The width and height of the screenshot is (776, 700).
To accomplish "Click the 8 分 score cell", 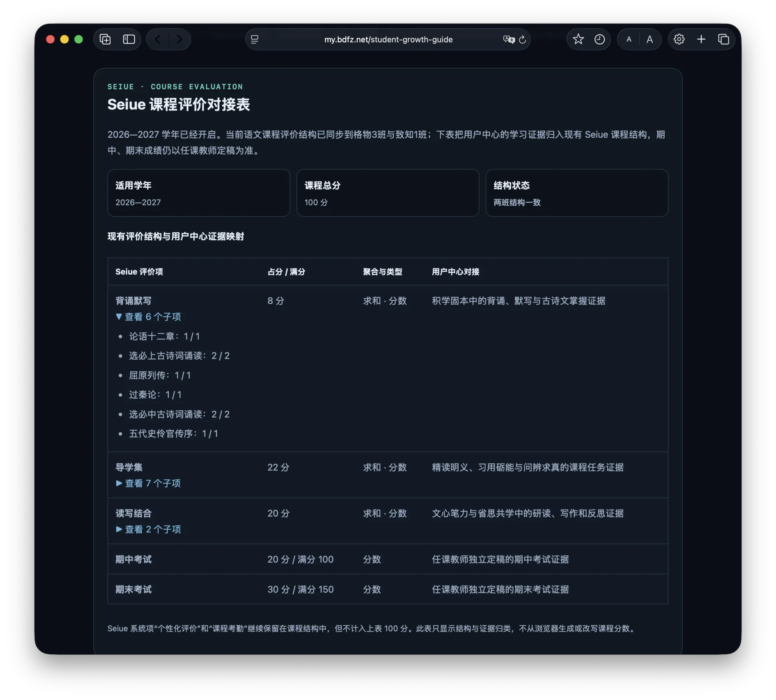I will click(275, 301).
